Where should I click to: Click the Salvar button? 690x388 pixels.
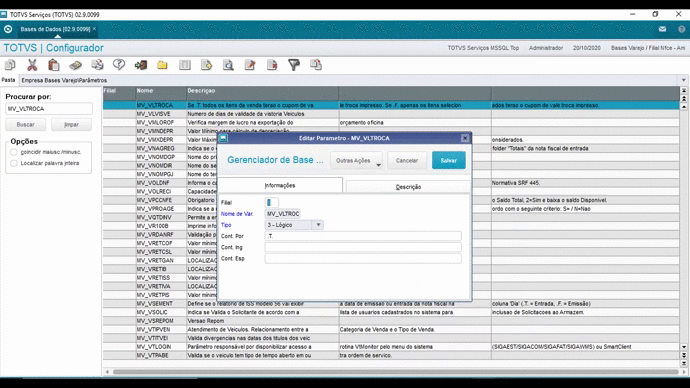448,161
